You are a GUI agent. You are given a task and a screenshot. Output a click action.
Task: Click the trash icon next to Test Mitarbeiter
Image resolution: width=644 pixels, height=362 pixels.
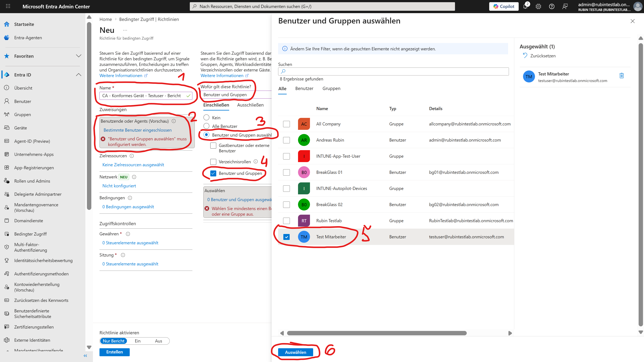pyautogui.click(x=622, y=75)
